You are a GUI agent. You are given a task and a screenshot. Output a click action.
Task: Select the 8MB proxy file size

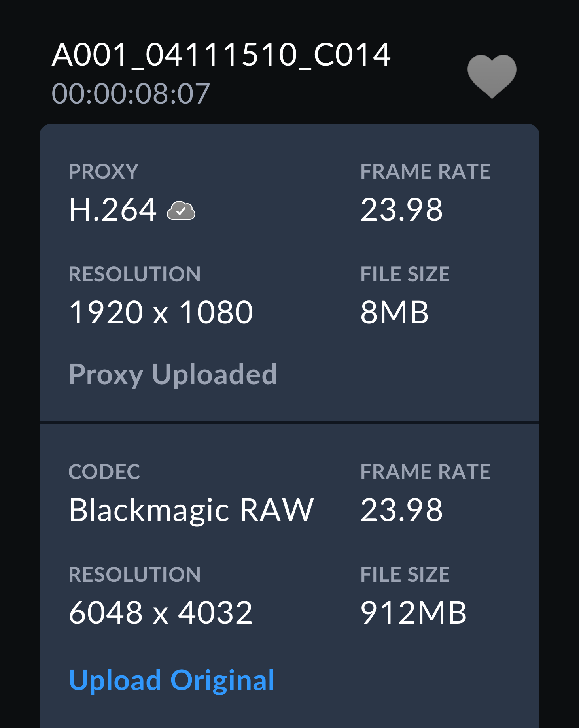point(394,312)
